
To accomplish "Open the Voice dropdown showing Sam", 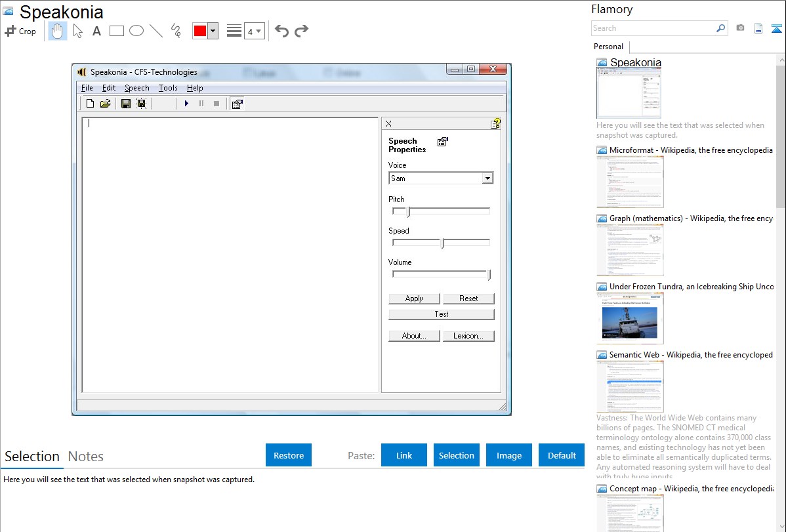I will (x=441, y=178).
